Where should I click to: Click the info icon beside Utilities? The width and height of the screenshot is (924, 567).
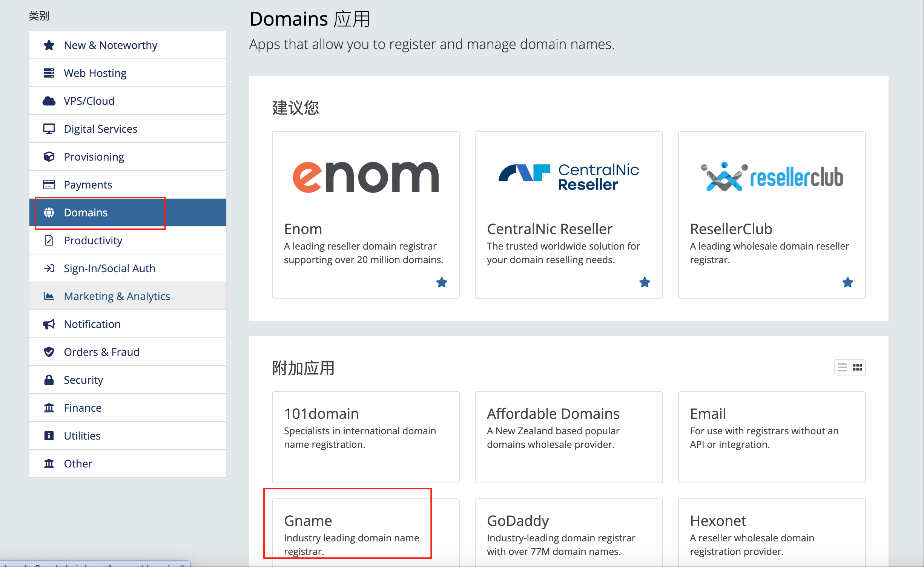[49, 436]
